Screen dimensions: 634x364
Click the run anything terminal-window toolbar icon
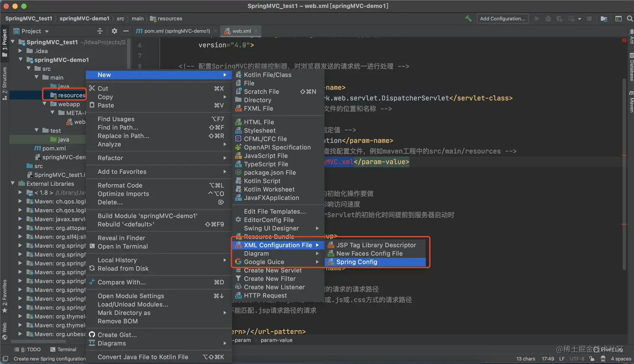[x=618, y=18]
